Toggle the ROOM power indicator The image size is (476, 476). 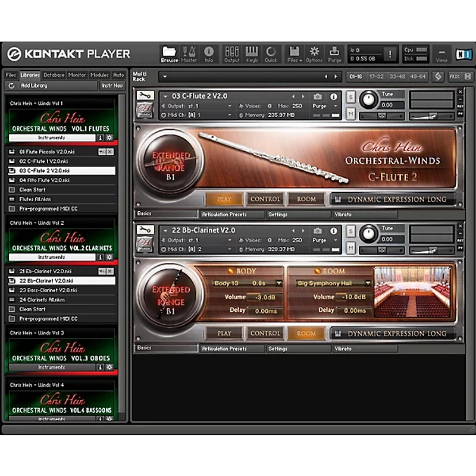tap(318, 271)
